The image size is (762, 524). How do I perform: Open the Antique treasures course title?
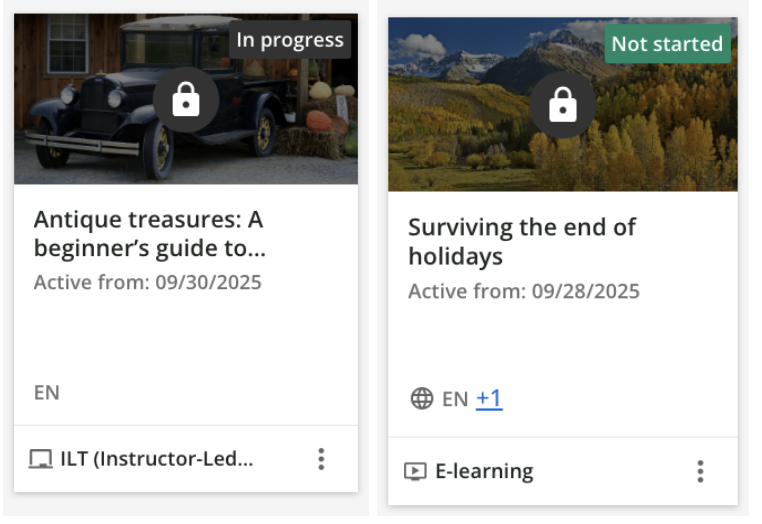(149, 233)
